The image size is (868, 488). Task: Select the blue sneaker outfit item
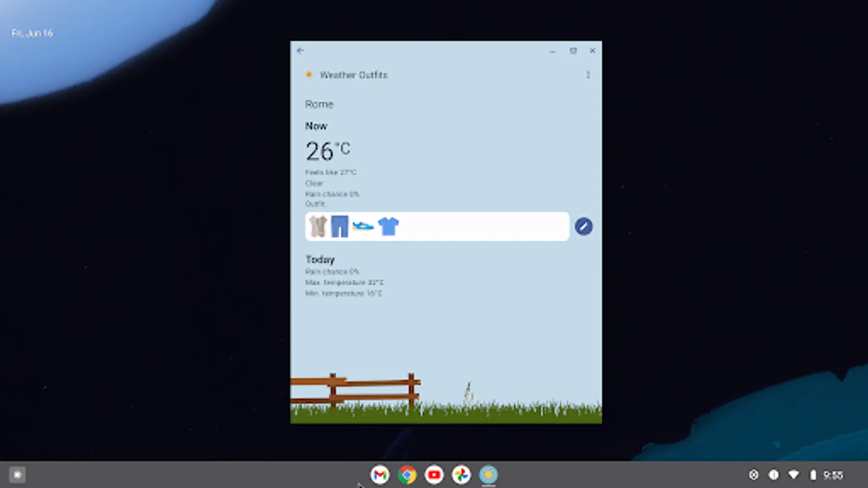click(363, 226)
